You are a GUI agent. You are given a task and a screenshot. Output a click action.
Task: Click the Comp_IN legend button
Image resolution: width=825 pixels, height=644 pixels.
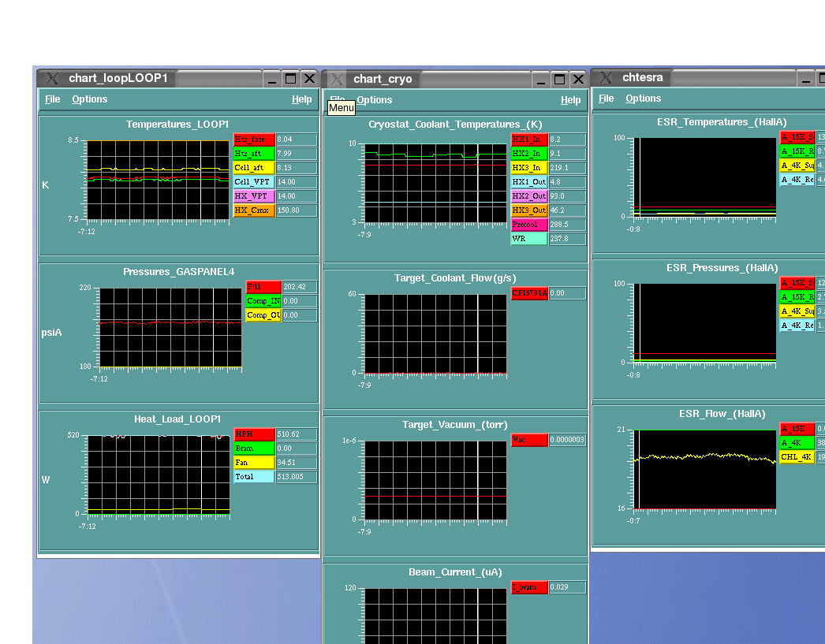click(263, 301)
